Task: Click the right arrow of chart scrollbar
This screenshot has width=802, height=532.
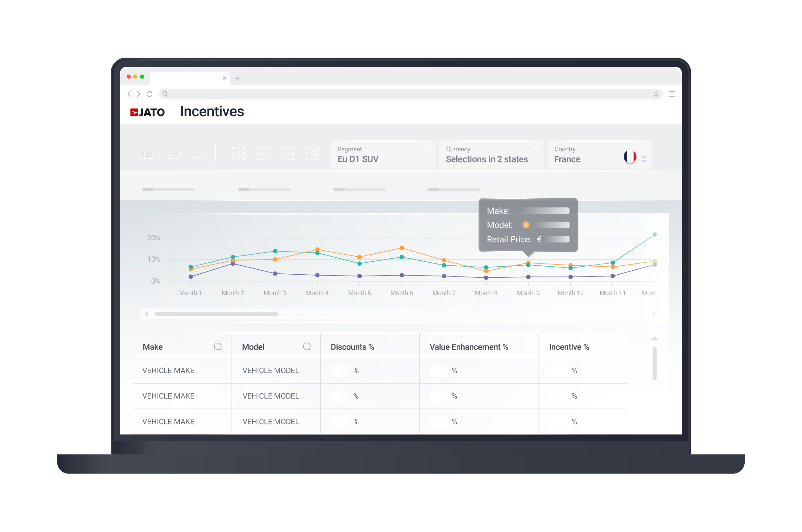Action: [x=655, y=314]
